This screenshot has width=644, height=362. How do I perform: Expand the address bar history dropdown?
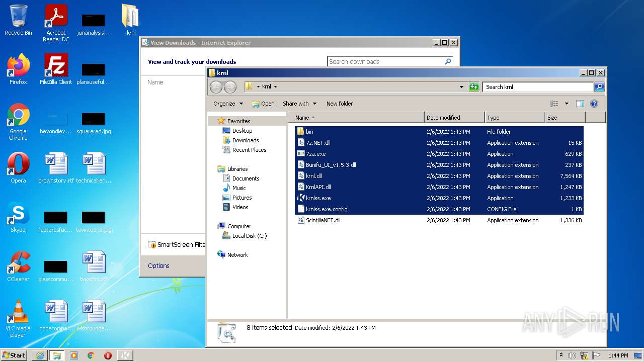coord(461,87)
